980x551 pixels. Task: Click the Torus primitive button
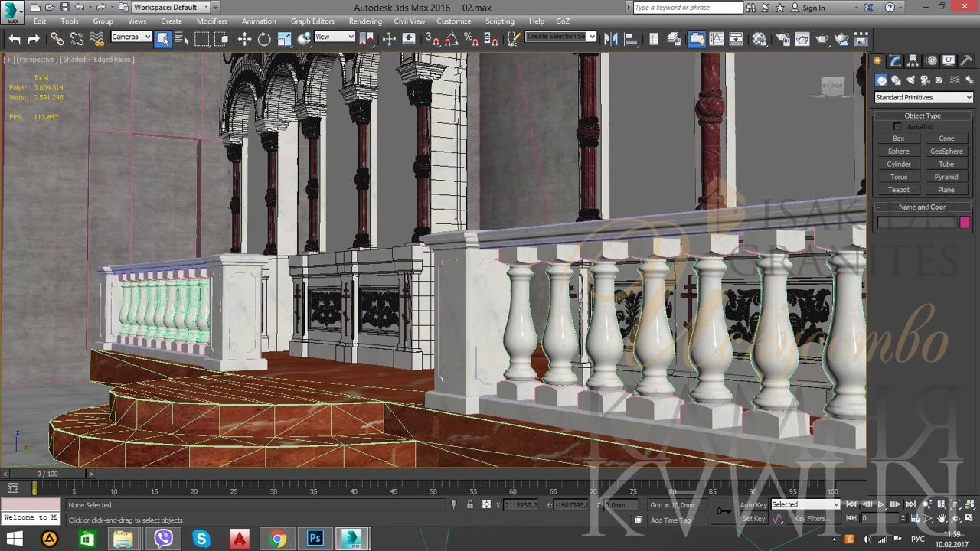tap(899, 177)
